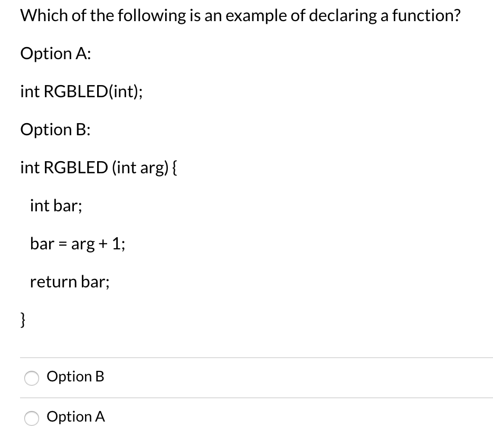Select the Option A radio button
The width and height of the screenshot is (493, 448).
pyautogui.click(x=32, y=418)
